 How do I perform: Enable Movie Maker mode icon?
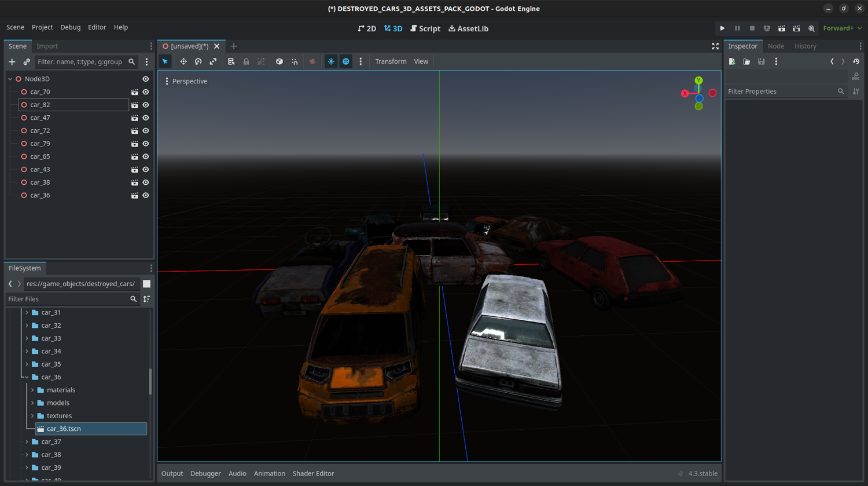[x=811, y=28]
